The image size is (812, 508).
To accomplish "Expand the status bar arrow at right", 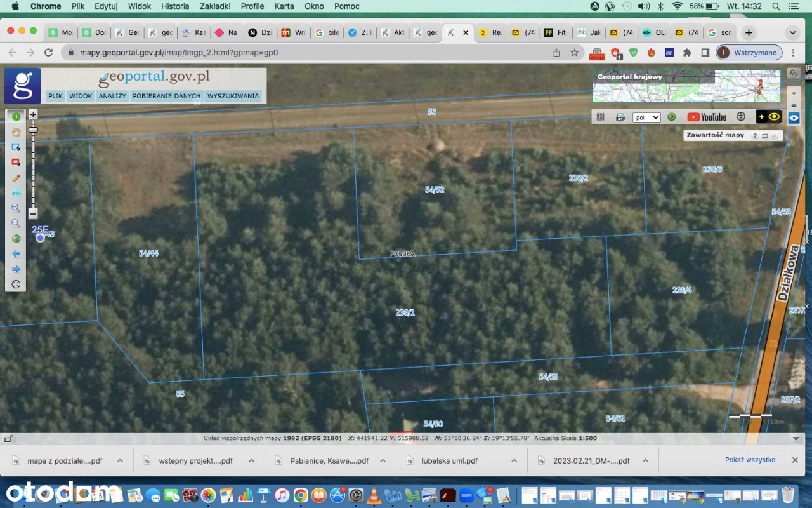I will (x=796, y=438).
